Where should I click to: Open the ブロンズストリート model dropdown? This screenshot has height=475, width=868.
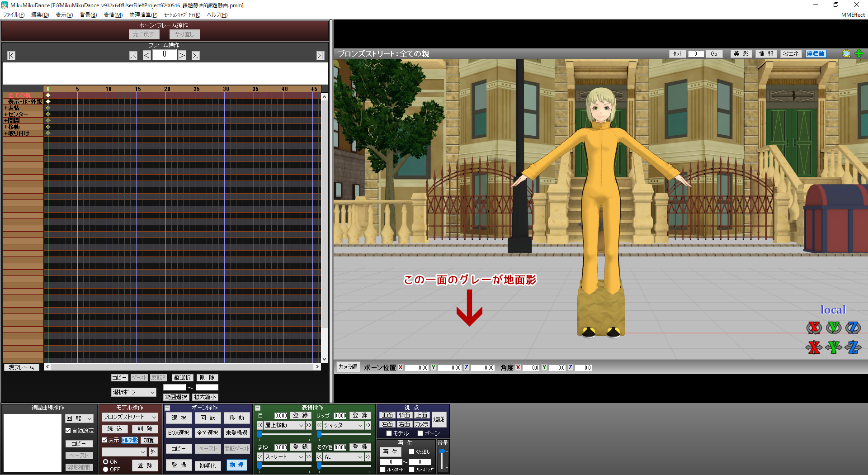click(x=130, y=417)
